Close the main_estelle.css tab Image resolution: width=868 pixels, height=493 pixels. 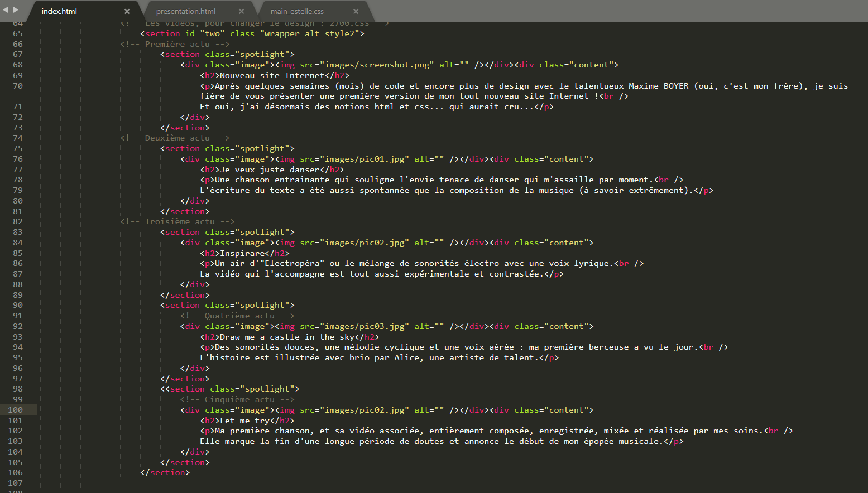pyautogui.click(x=356, y=11)
